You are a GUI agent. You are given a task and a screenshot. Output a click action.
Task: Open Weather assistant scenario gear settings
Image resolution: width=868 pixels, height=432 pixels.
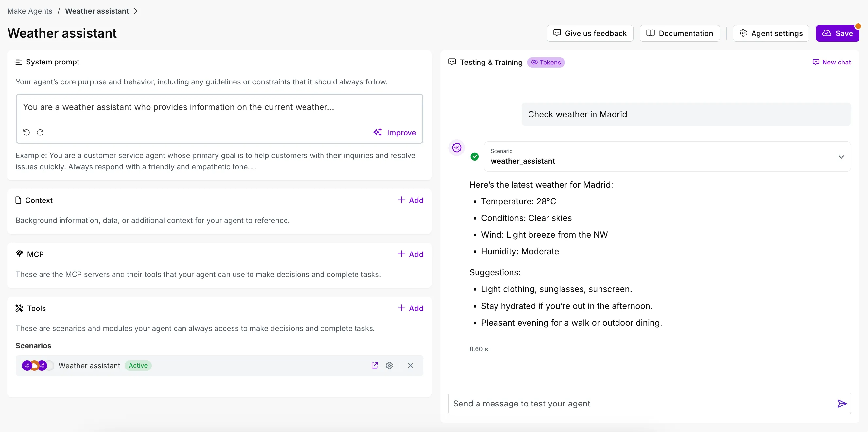(x=389, y=365)
